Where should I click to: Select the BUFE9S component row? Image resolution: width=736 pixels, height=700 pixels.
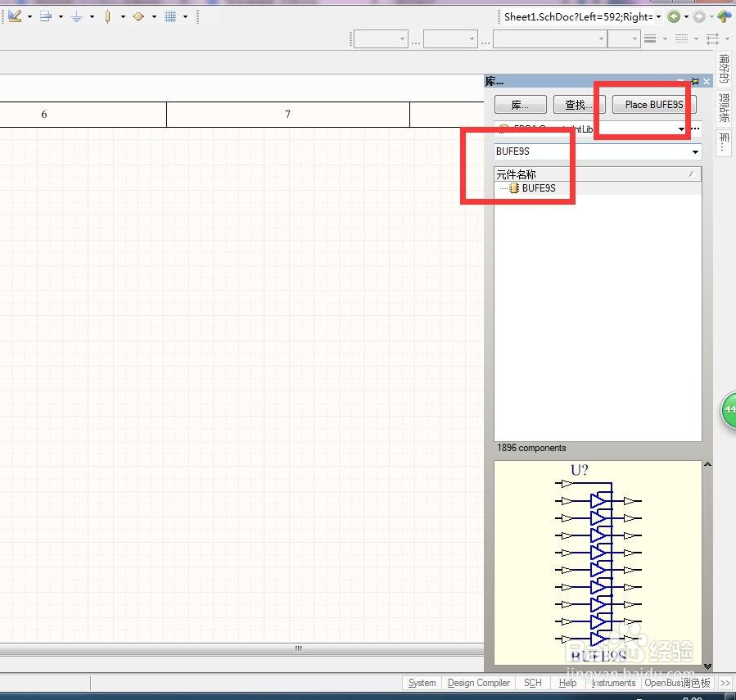598,188
